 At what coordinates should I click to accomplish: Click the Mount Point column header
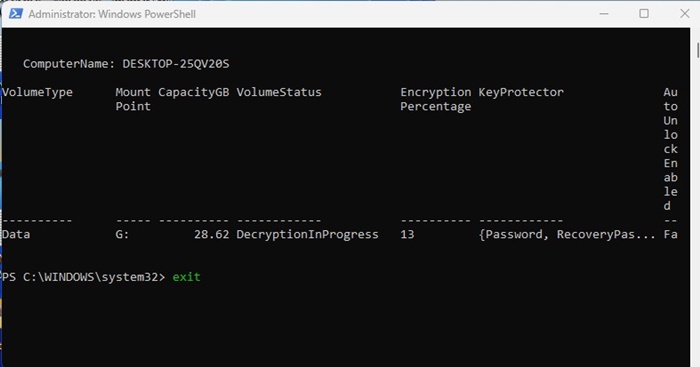point(133,99)
